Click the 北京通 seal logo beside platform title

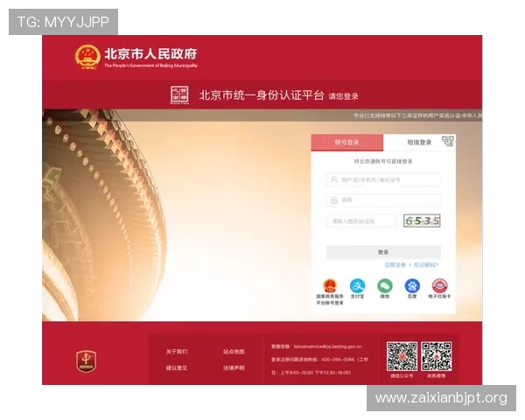point(179,94)
